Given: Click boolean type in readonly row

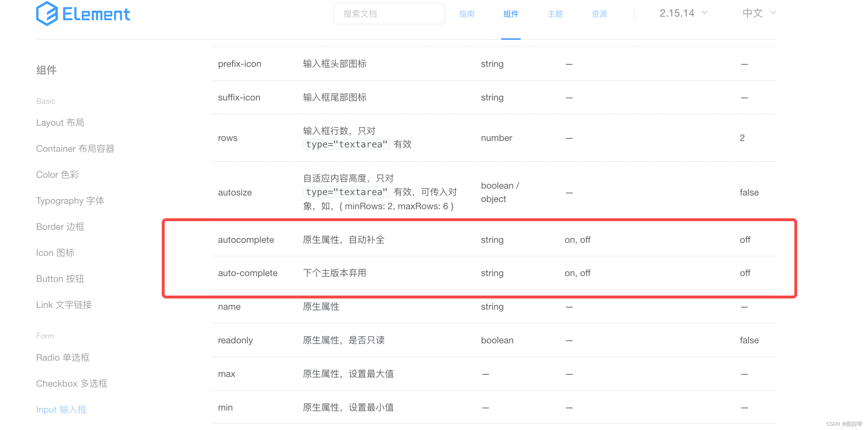Looking at the screenshot, I should [x=497, y=340].
